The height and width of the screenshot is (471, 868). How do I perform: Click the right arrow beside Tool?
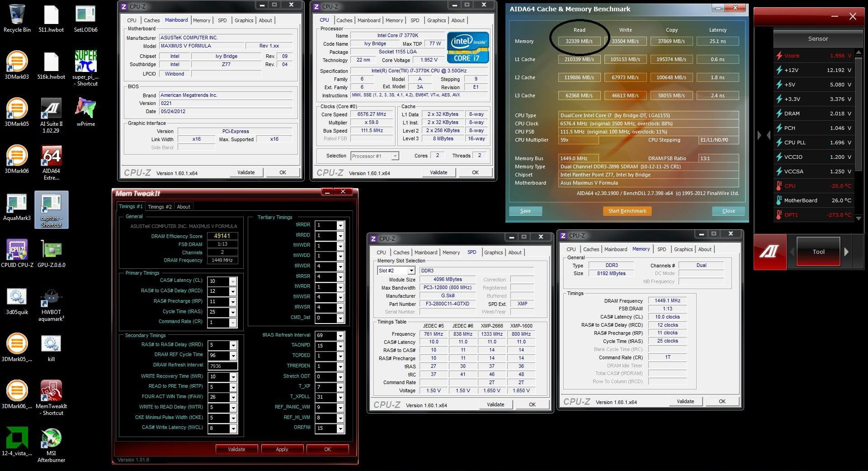click(846, 252)
